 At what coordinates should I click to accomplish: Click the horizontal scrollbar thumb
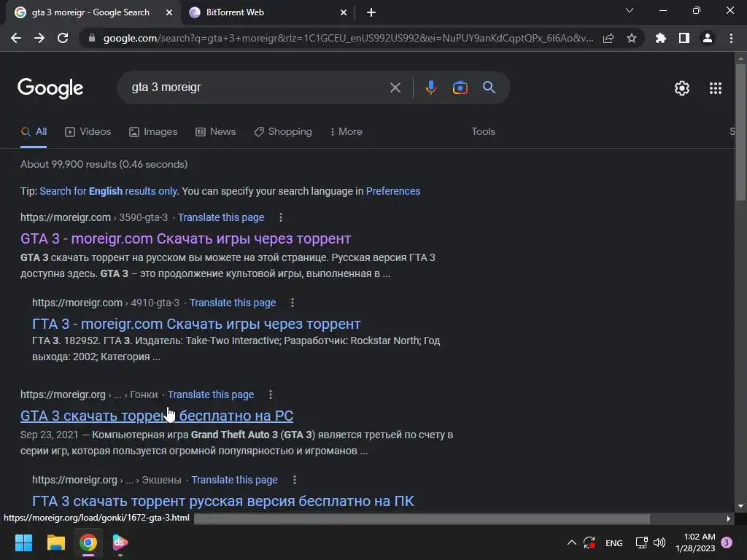point(422,518)
